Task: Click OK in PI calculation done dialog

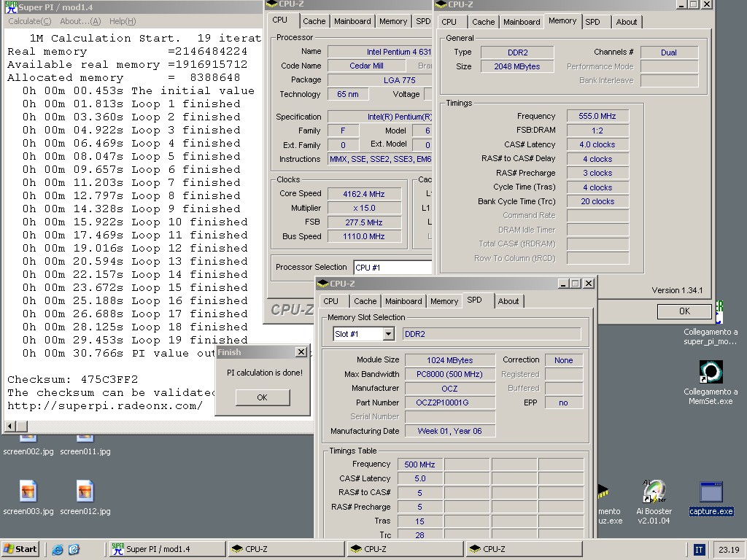Action: [x=263, y=397]
